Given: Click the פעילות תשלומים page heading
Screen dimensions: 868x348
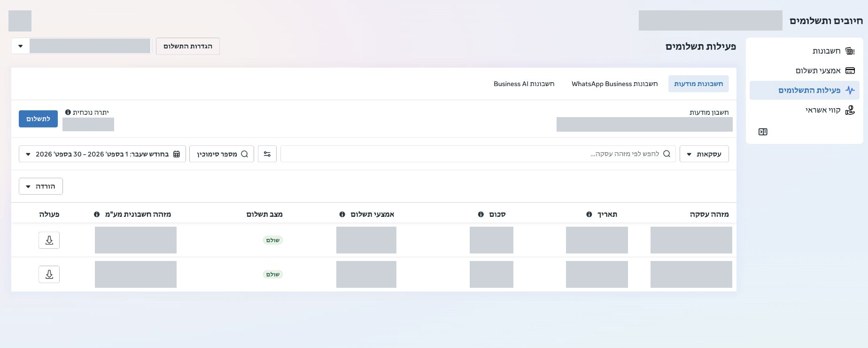Looking at the screenshot, I should click(x=701, y=47).
